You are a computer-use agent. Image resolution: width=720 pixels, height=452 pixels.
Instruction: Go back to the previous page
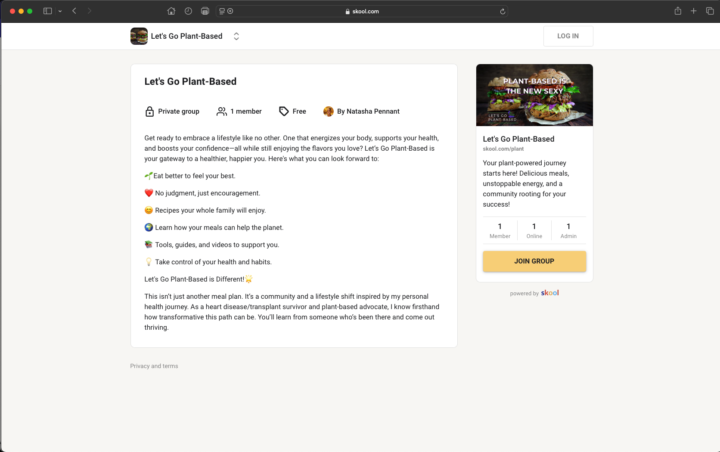(x=74, y=11)
